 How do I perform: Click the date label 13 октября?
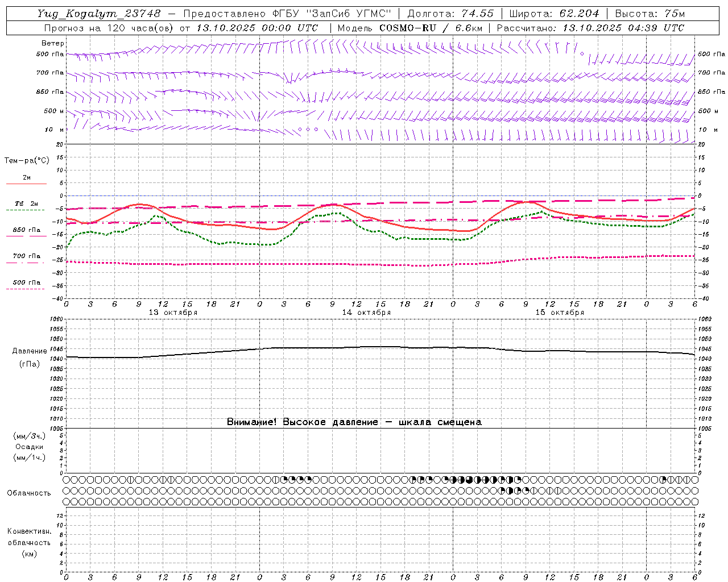tap(173, 312)
